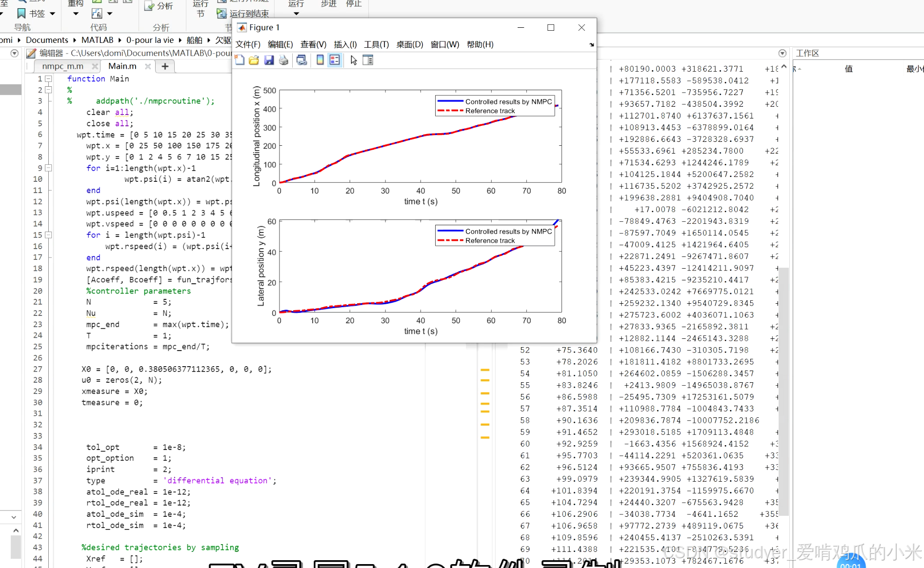Click the Link Plot icon in figure toolbar

(x=301, y=60)
